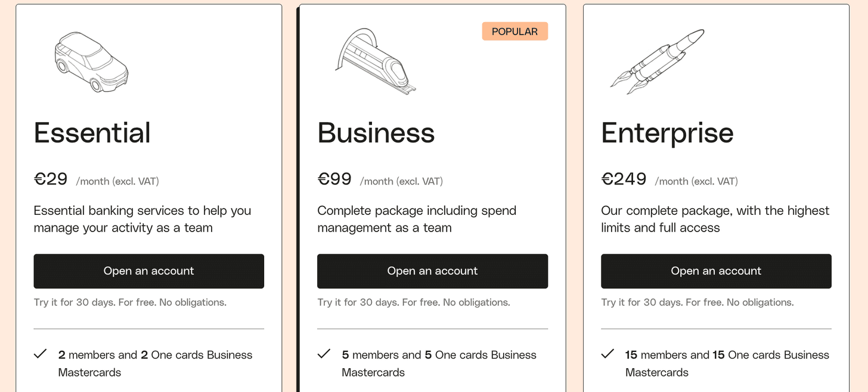
Task: Click the €249 monthly price
Action: coord(624,179)
